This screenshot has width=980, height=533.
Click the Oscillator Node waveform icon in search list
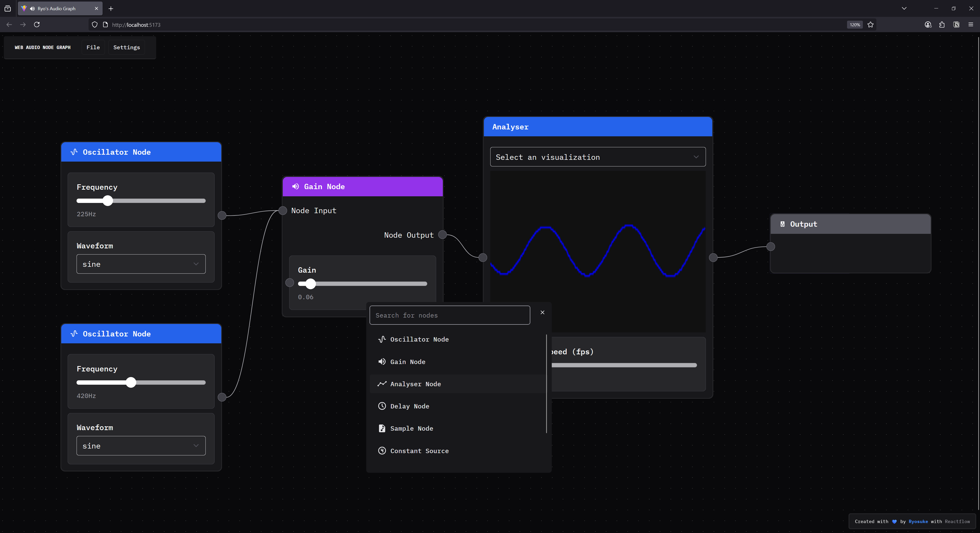tap(382, 339)
